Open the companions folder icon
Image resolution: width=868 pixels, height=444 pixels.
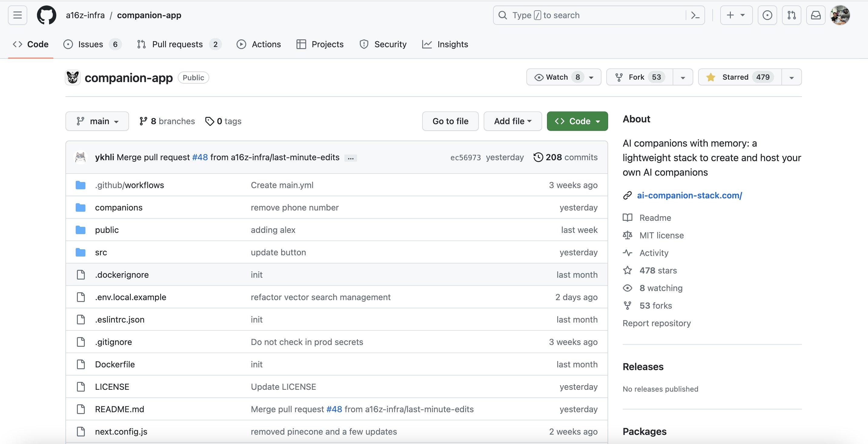[x=81, y=207]
